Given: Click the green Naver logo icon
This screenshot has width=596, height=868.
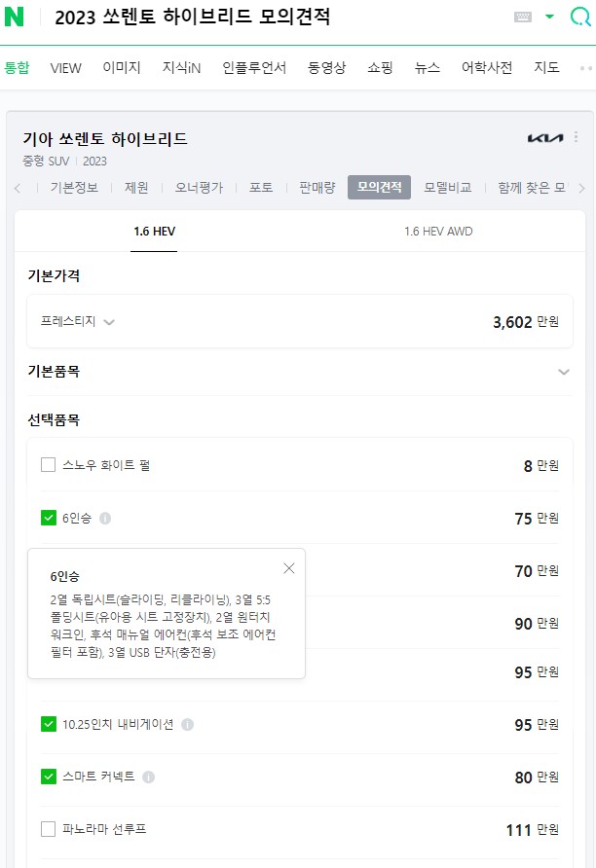Looking at the screenshot, I should pyautogui.click(x=14, y=18).
